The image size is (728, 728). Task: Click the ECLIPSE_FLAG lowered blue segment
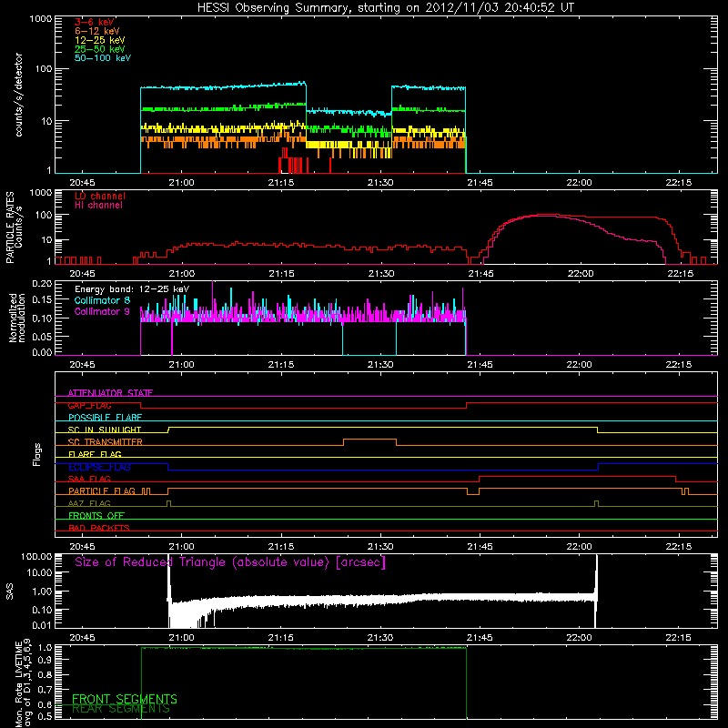(x=383, y=470)
